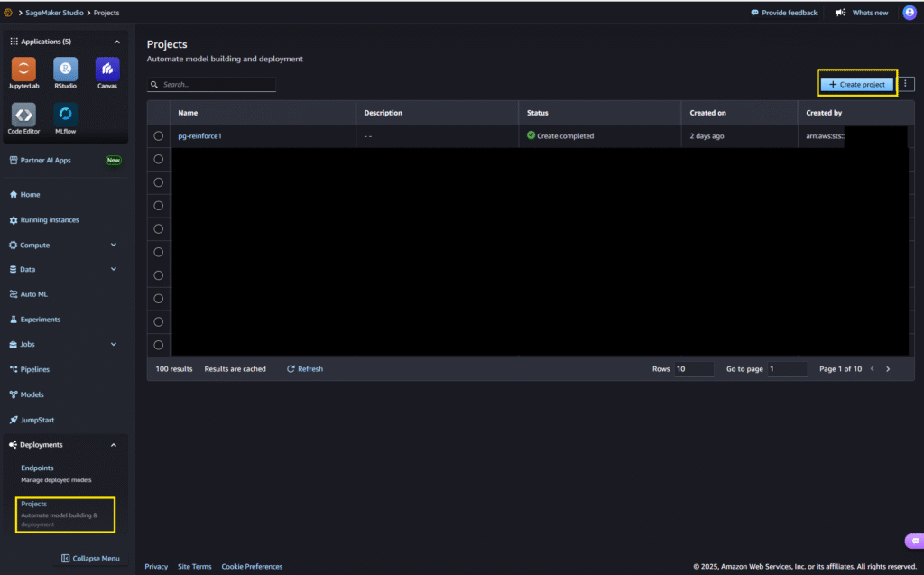Go to JumpStart in the sidebar
The width and height of the screenshot is (924, 575).
(37, 420)
